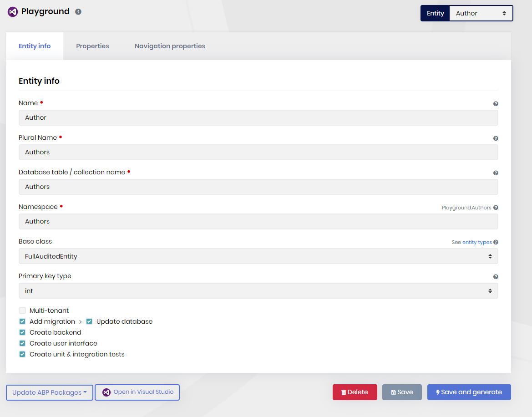Click inside the Plural Name input field

pos(258,152)
